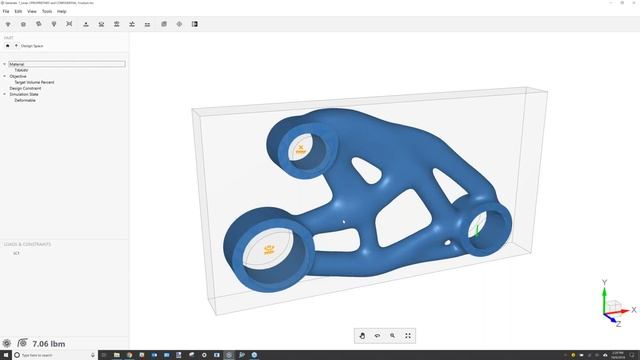Select the Simulation State row

[24, 94]
